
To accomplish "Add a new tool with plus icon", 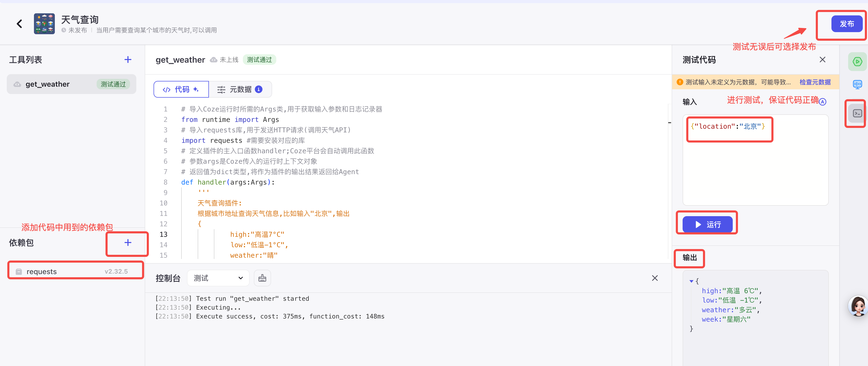I will click(128, 60).
